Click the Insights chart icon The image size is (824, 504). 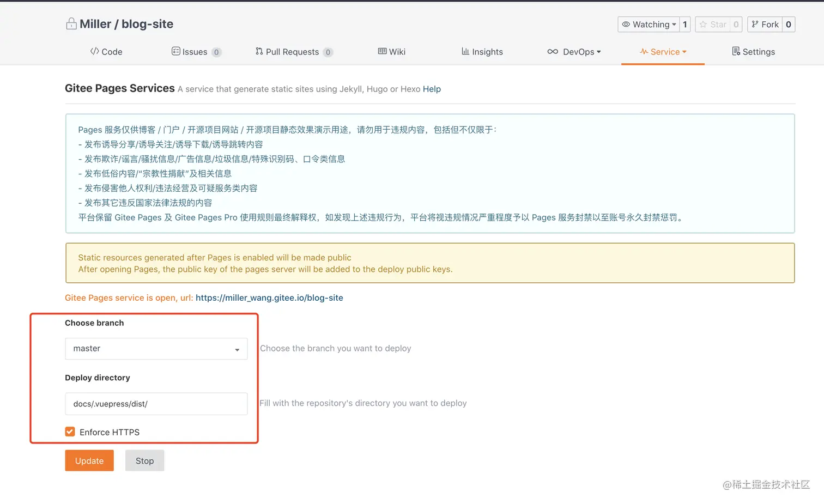[x=465, y=51]
